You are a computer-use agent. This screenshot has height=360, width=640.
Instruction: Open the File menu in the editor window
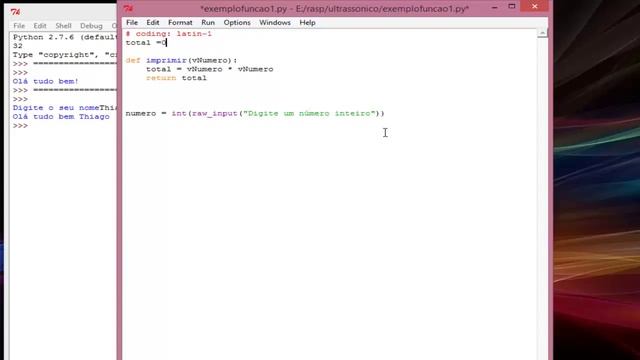click(132, 22)
